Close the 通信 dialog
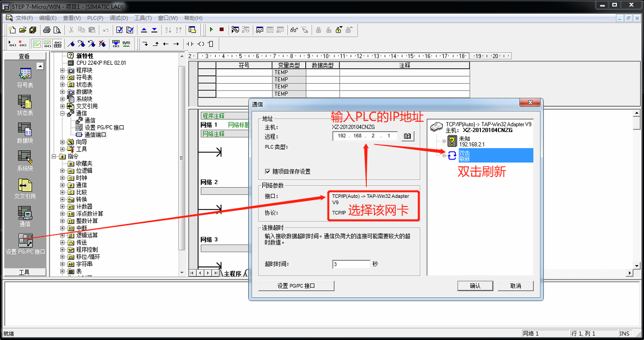644x340 pixels. click(530, 103)
